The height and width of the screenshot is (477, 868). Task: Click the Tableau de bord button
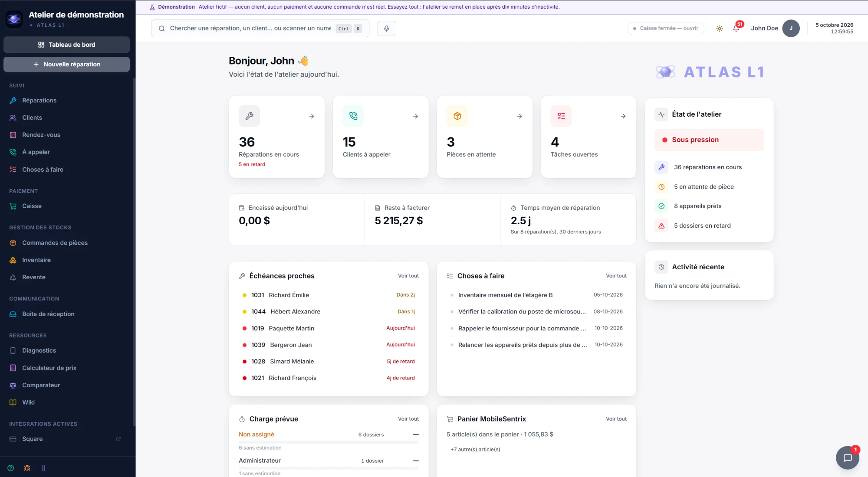tap(66, 45)
